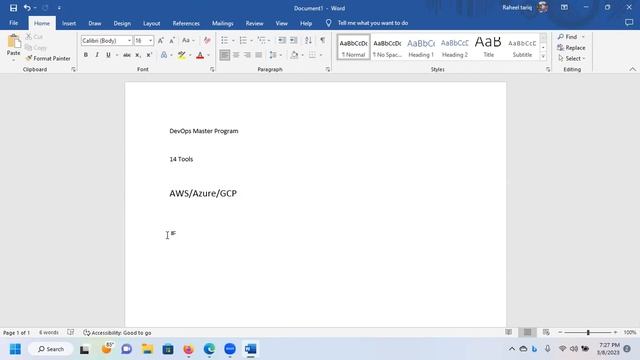
Task: Clear all formatting icon
Action: 207,40
